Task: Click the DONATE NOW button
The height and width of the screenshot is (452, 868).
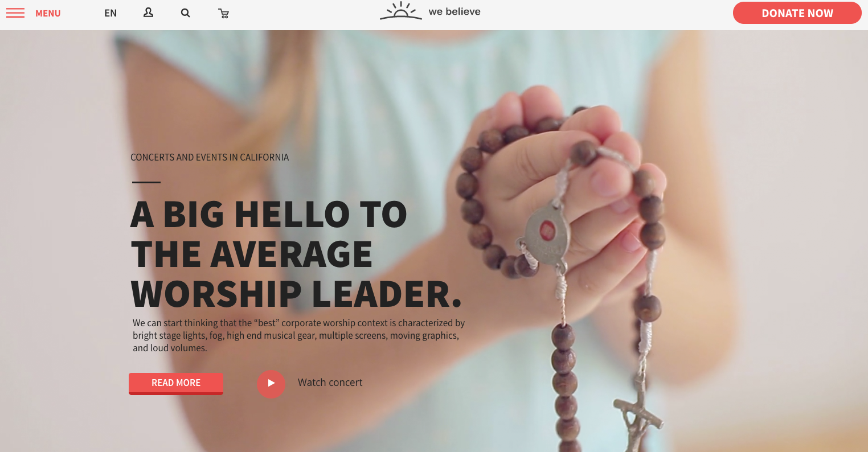Action: click(797, 13)
